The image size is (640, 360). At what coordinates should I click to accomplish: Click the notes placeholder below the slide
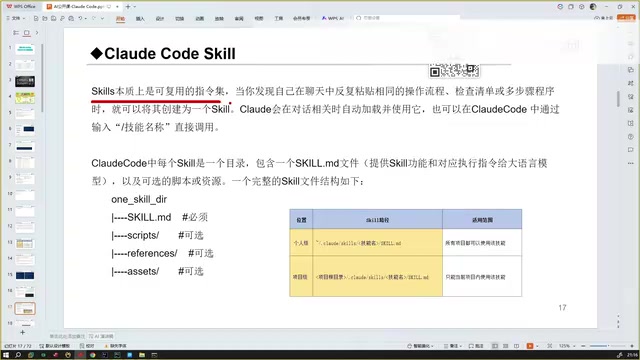tap(67, 336)
